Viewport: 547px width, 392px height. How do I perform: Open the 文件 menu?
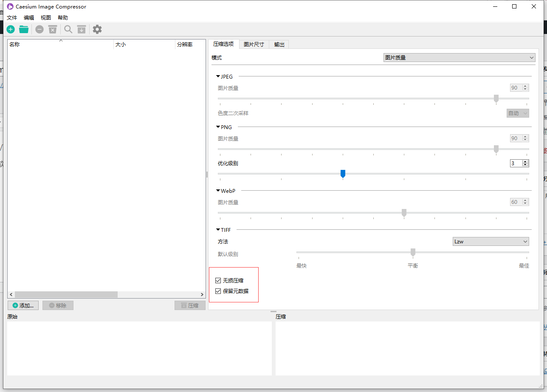(12, 18)
